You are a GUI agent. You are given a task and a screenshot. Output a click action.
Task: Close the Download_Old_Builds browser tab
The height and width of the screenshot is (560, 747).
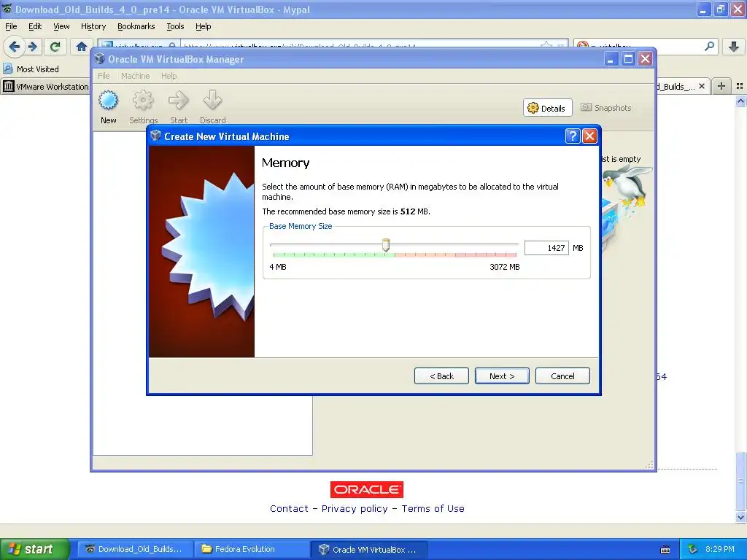(x=701, y=86)
